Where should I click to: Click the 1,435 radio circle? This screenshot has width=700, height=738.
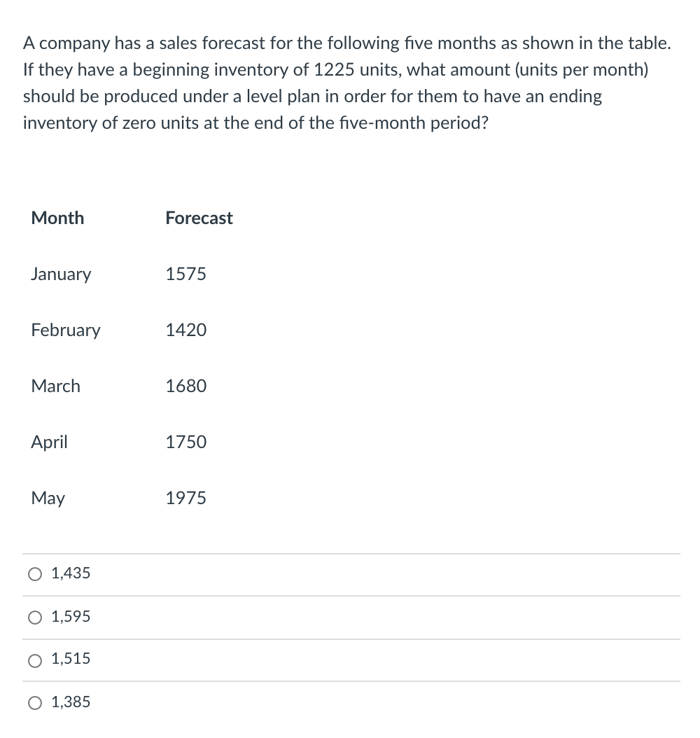[34, 573]
